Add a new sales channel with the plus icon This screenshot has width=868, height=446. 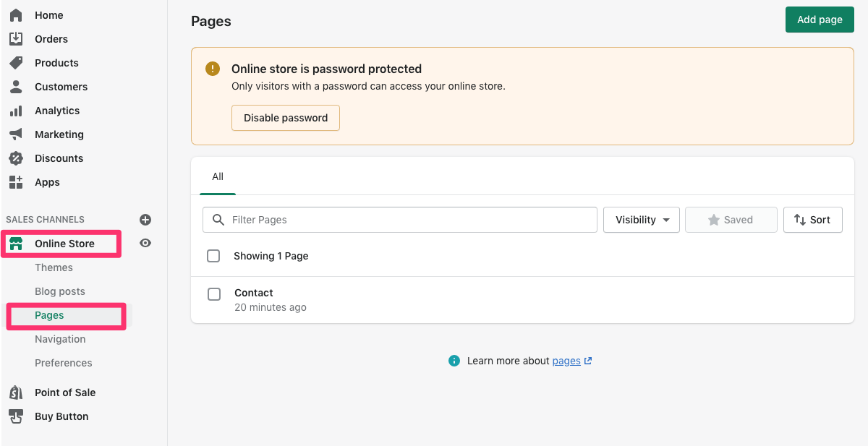pyautogui.click(x=145, y=219)
